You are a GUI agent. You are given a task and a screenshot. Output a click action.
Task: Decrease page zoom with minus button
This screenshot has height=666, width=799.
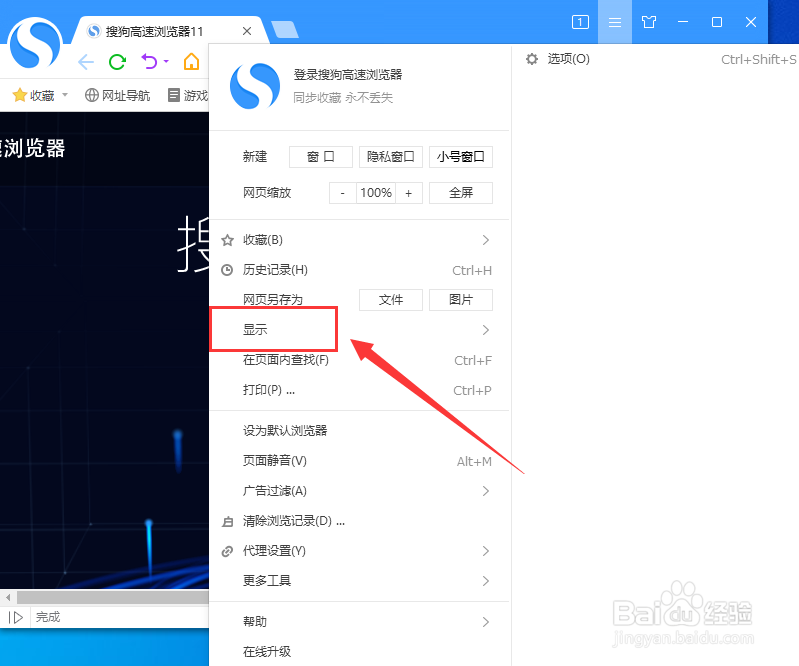pyautogui.click(x=342, y=193)
